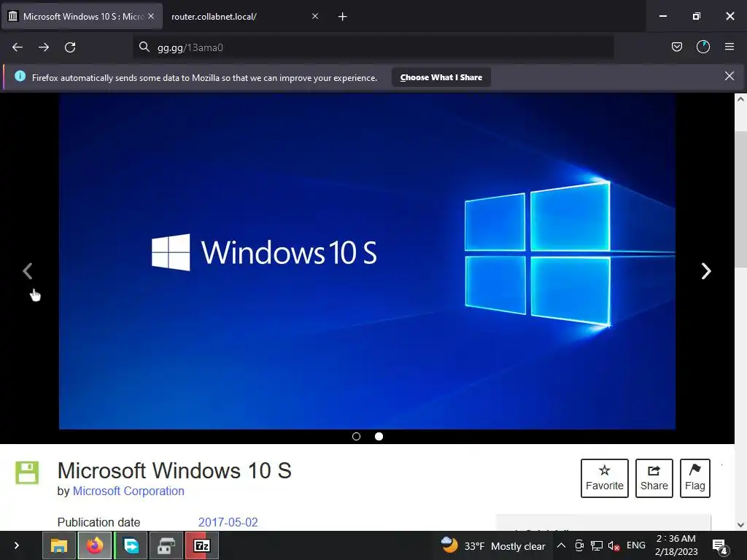The width and height of the screenshot is (747, 560).
Task: Show the previous carousel image
Action: [x=28, y=271]
